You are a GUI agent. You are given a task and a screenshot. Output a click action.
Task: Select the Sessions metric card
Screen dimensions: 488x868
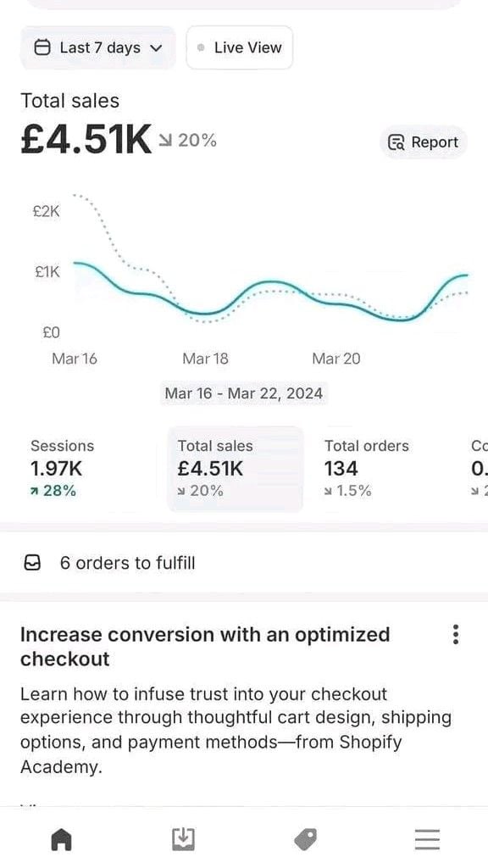coord(64,466)
